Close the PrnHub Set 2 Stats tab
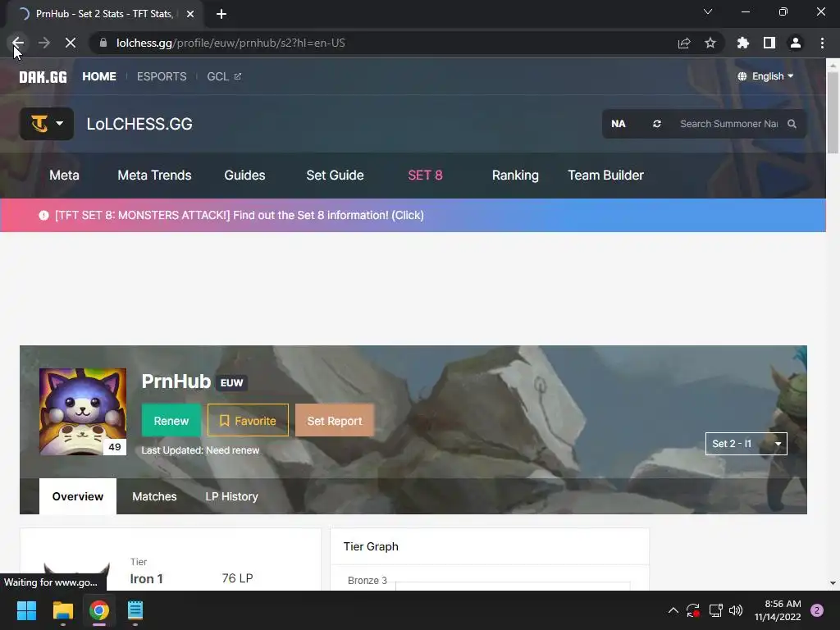Screen dimensions: 840x630 [190, 14]
